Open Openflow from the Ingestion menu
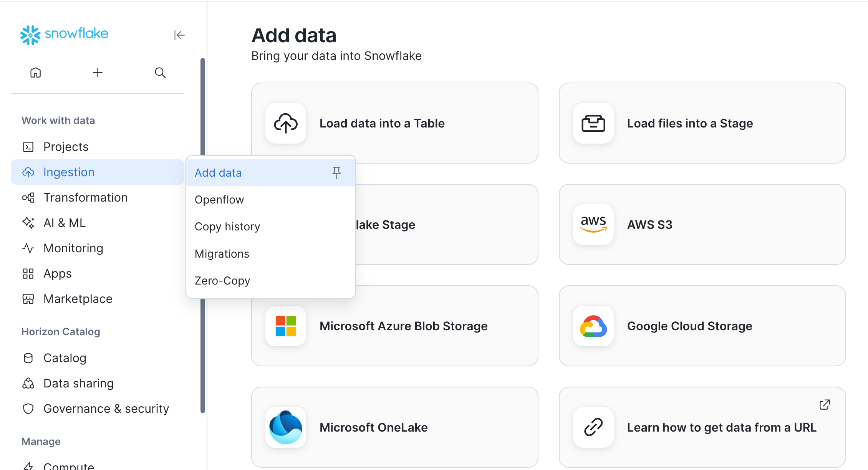This screenshot has height=470, width=868. 271,200
